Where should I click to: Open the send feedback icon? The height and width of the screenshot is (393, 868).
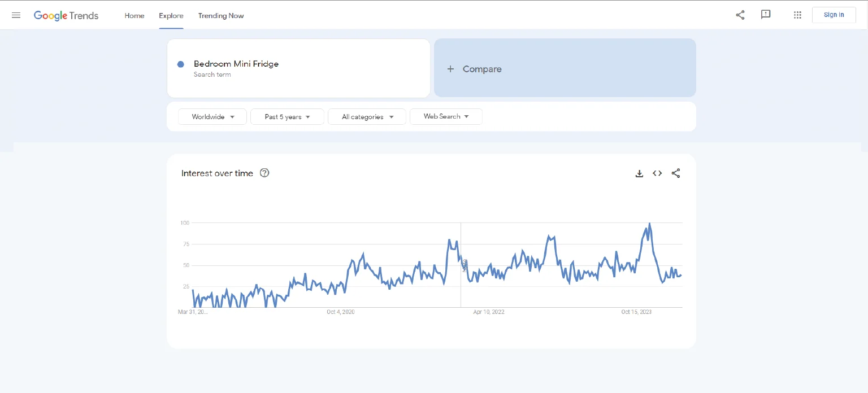[766, 15]
